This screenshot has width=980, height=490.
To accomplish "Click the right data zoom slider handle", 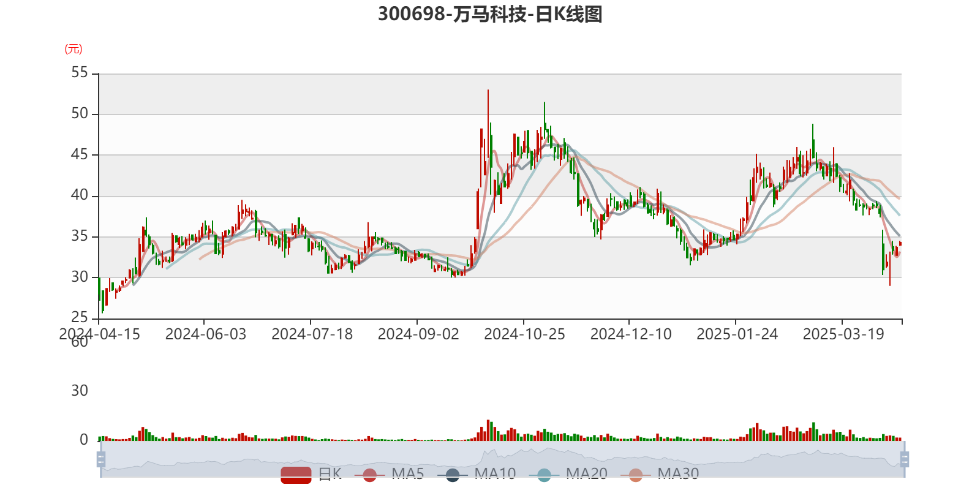I will click(905, 459).
